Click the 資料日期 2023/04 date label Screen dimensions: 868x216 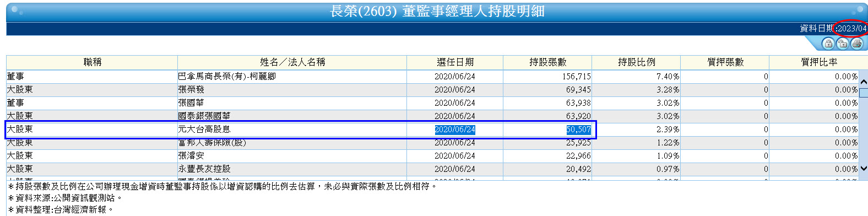pyautogui.click(x=833, y=29)
